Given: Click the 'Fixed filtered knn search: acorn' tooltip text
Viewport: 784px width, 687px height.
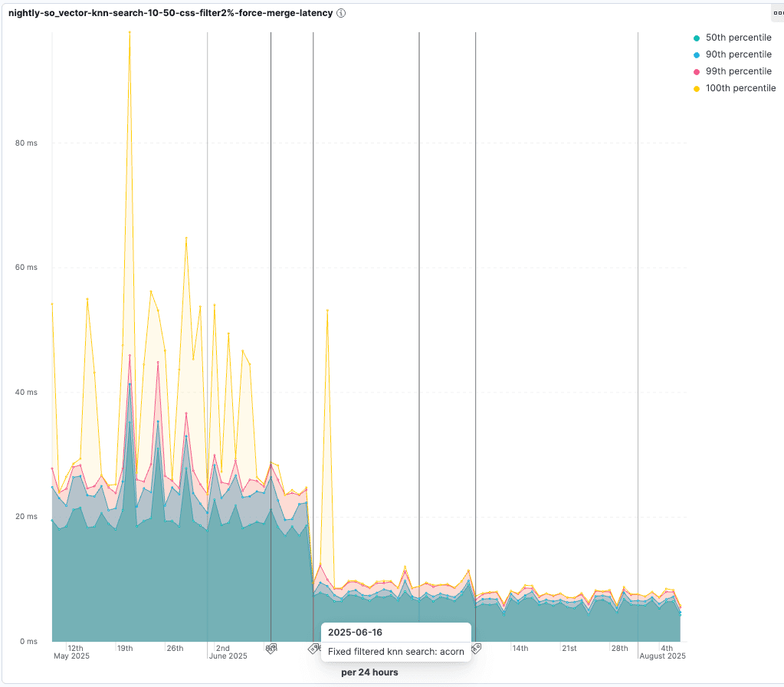Looking at the screenshot, I should (x=395, y=652).
